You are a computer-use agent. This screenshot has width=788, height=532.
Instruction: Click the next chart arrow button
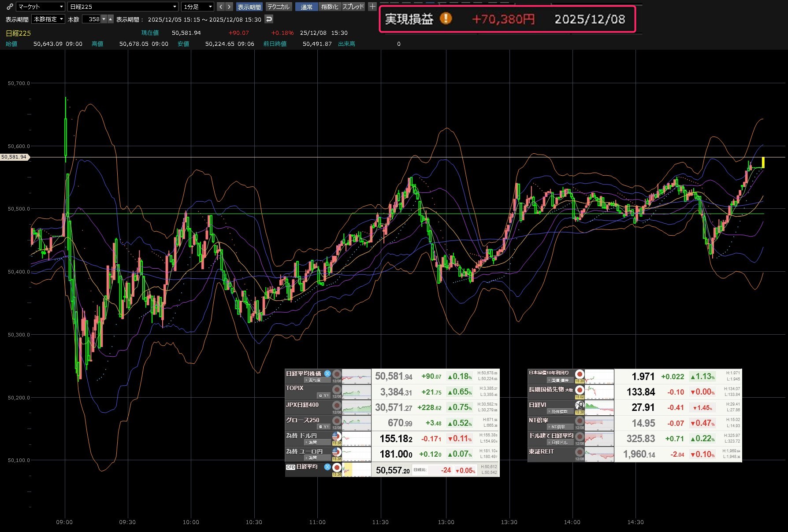click(229, 7)
